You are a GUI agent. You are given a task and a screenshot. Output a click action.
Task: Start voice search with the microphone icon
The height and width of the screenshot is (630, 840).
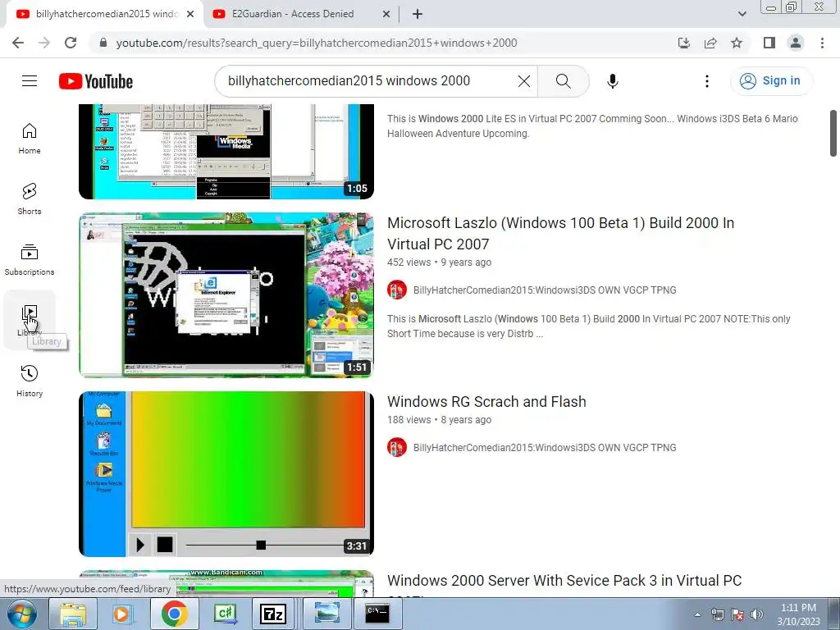point(612,81)
